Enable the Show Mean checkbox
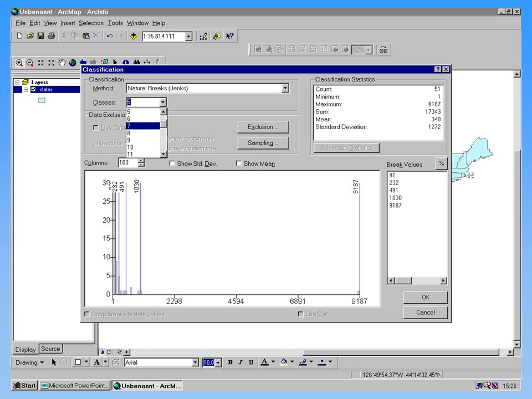The width and height of the screenshot is (532, 399). [x=238, y=163]
